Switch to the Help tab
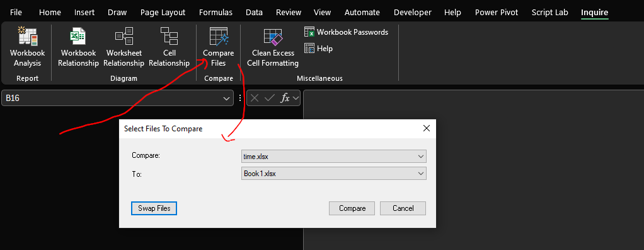644x250 pixels. (x=452, y=13)
